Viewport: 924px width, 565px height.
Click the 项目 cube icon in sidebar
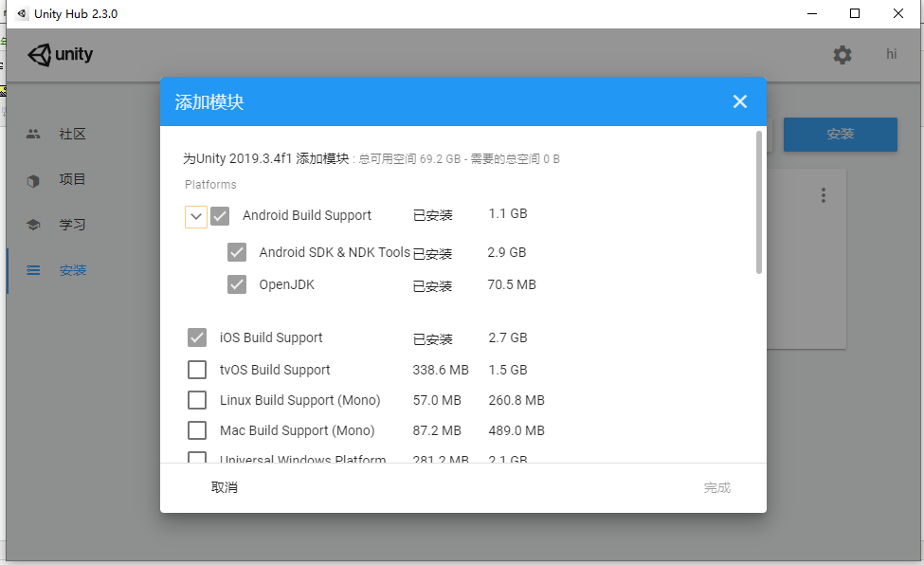tap(33, 180)
